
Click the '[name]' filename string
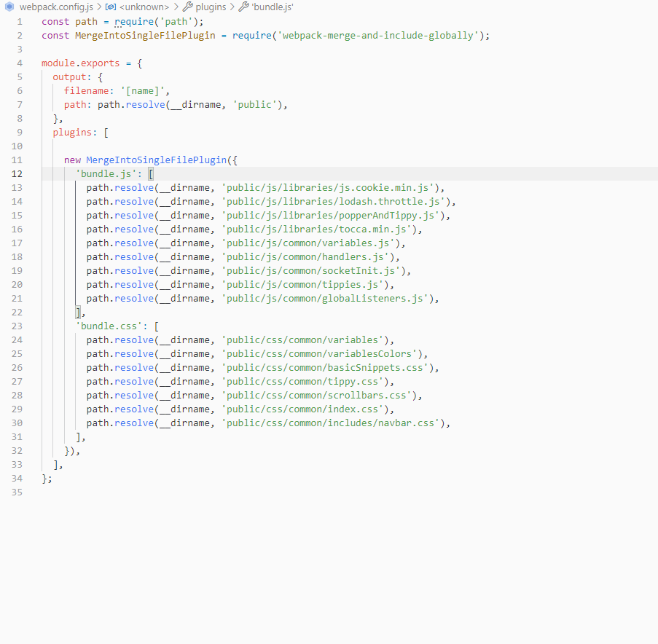[143, 91]
